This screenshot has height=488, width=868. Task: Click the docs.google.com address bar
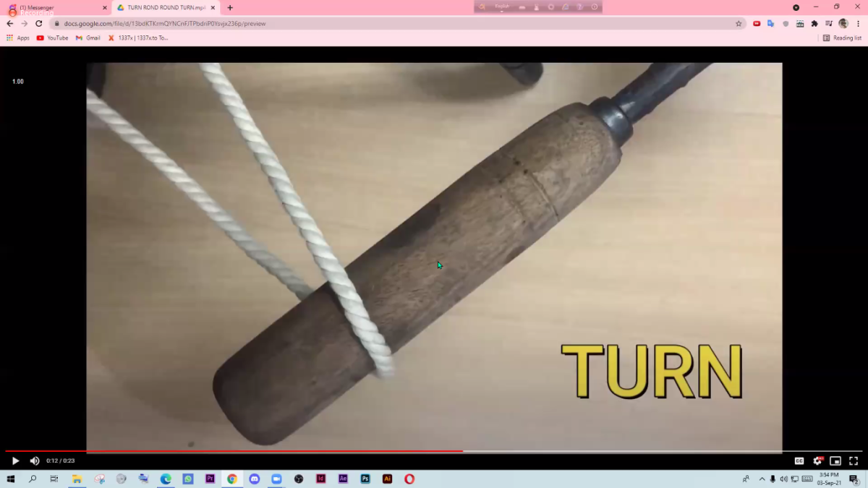[x=398, y=23]
